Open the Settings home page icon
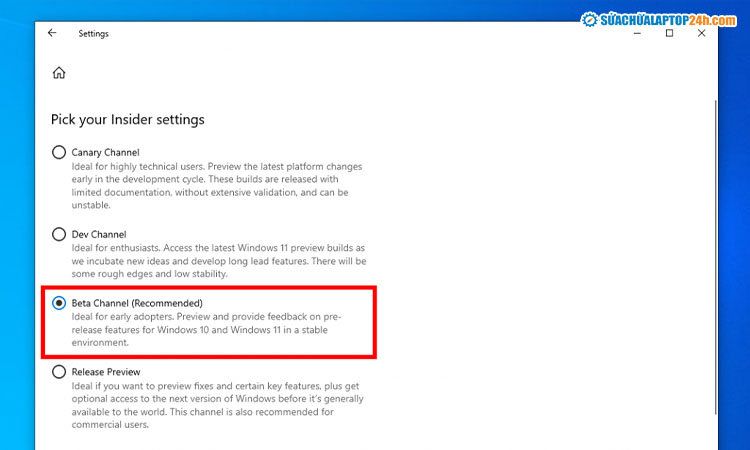 59,73
